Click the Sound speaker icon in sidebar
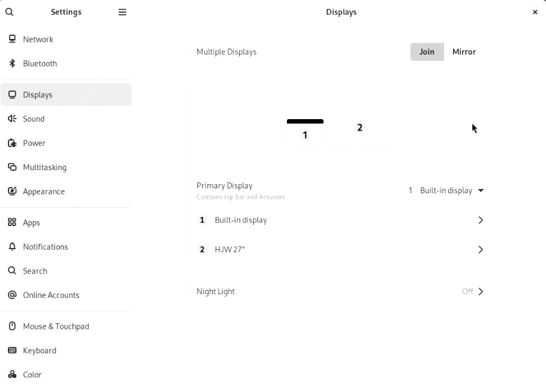546x392 pixels. tap(12, 119)
